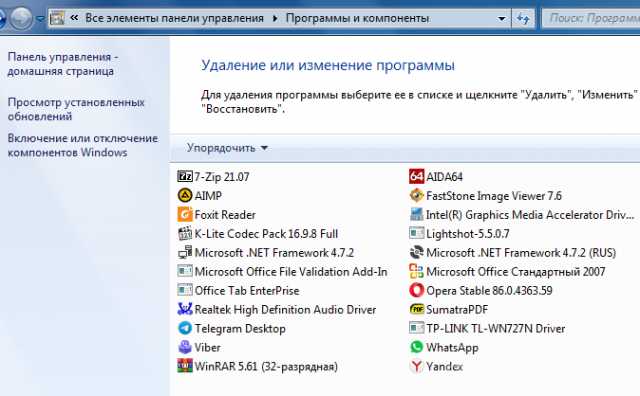The image size is (640, 396).
Task: Click the AIMP player icon
Action: (185, 196)
